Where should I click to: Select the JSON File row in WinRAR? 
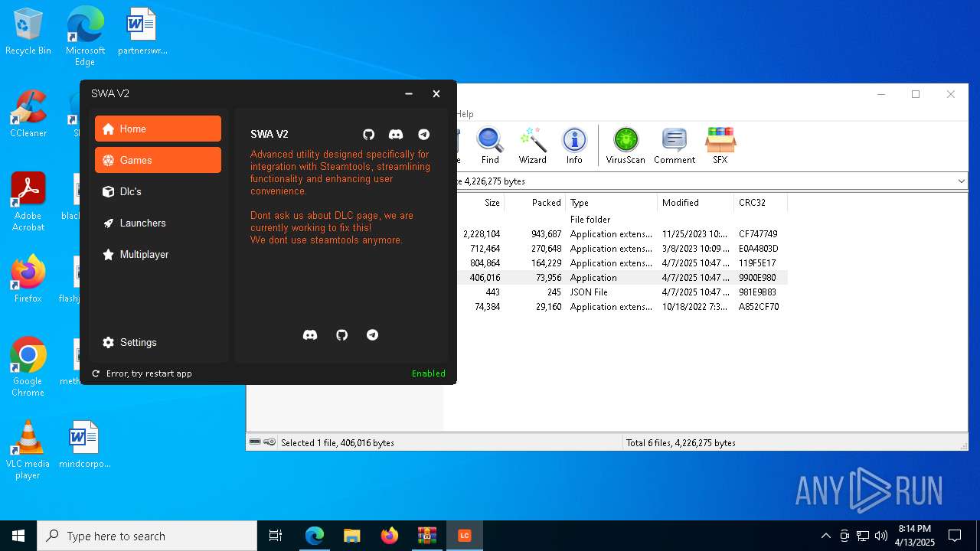[622, 292]
